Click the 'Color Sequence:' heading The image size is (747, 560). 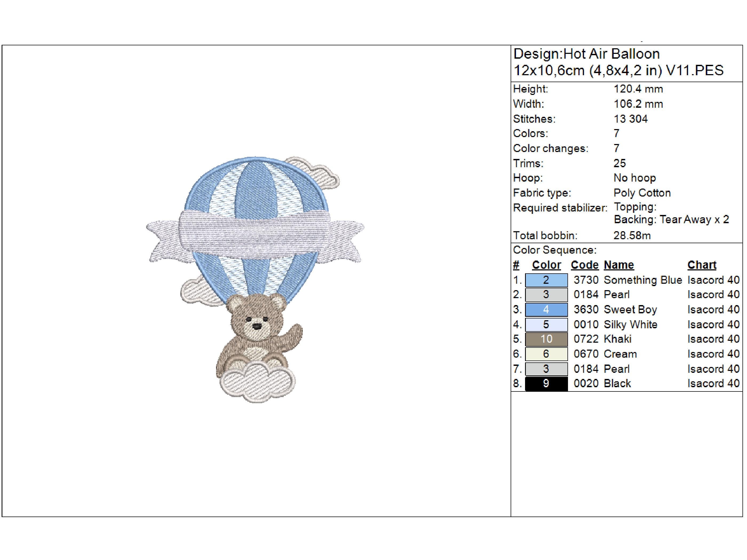tap(555, 250)
